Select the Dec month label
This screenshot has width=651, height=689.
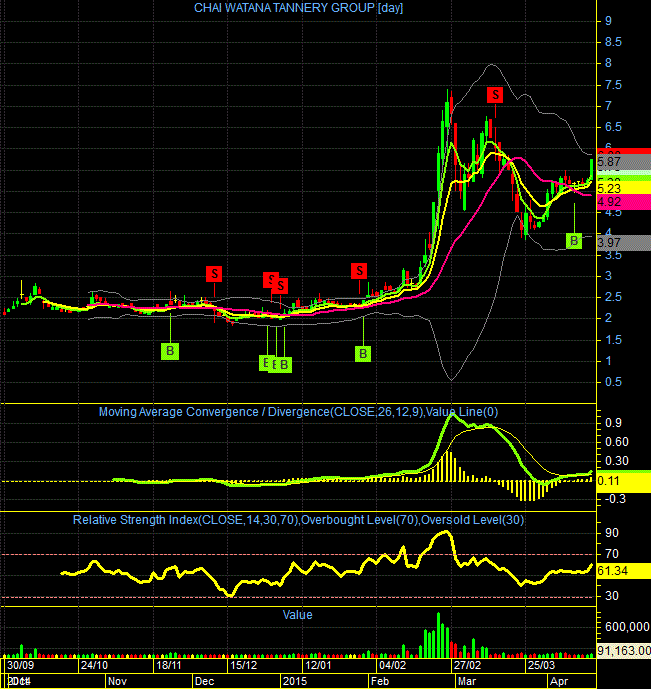click(x=204, y=682)
